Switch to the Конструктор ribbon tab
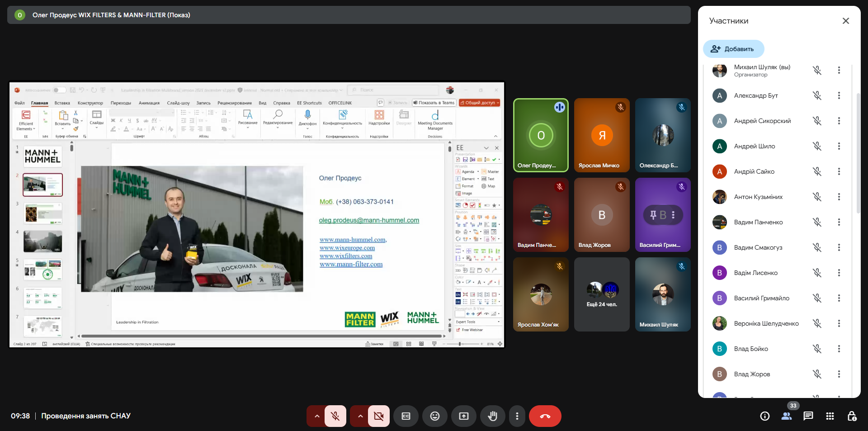Viewport: 868px width, 431px height. tap(90, 103)
